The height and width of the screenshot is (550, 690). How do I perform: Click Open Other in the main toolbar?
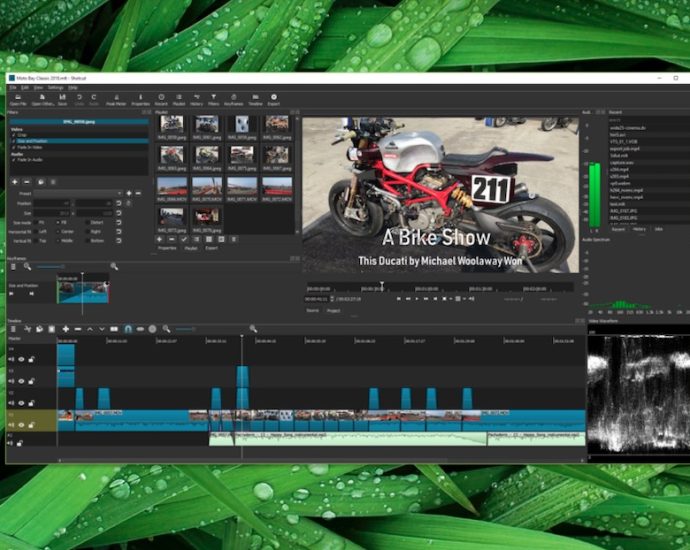click(43, 100)
